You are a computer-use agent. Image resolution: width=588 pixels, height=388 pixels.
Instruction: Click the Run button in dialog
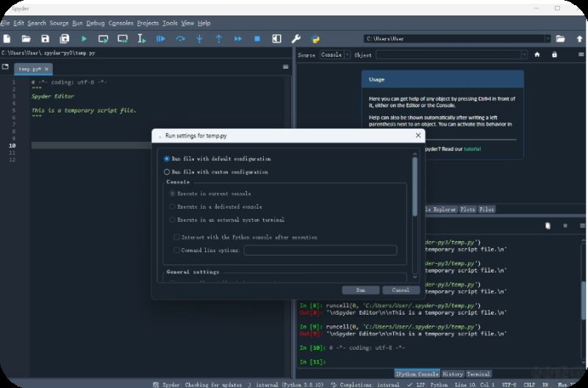[x=361, y=290]
